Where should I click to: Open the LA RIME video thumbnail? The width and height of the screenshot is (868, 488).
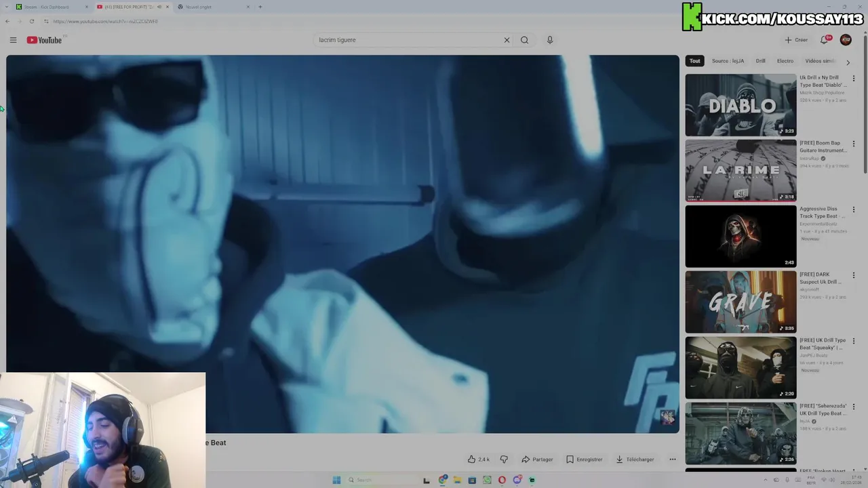pyautogui.click(x=741, y=171)
